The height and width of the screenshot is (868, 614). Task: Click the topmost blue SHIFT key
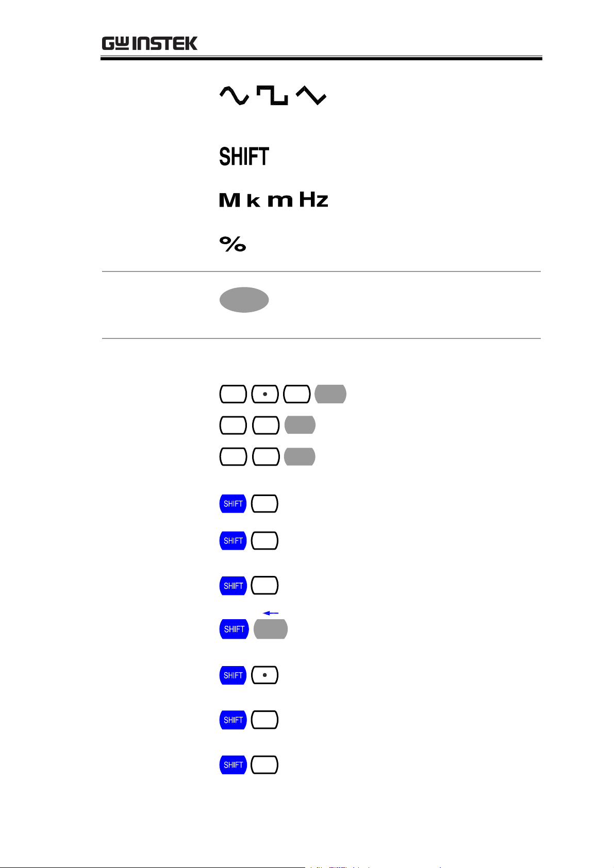[x=233, y=504]
